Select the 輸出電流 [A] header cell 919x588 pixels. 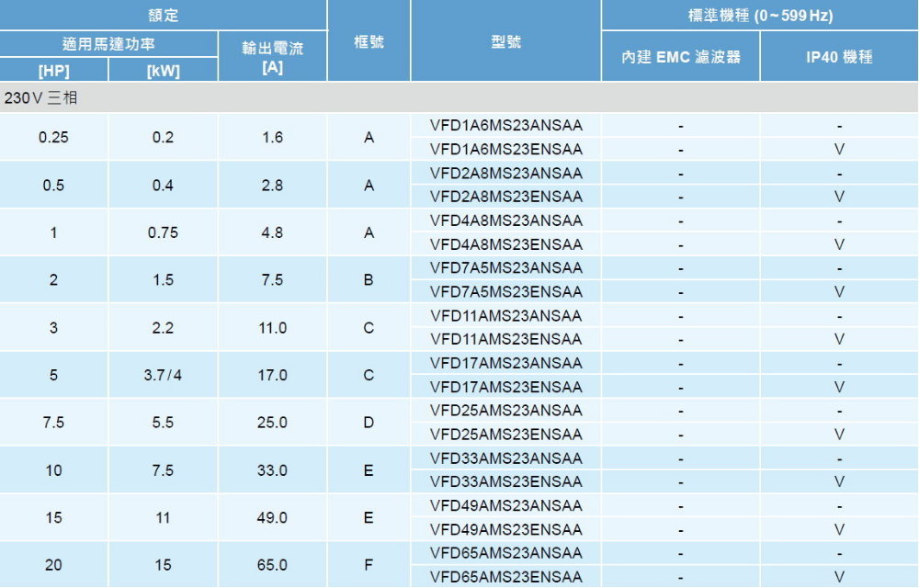tap(272, 57)
